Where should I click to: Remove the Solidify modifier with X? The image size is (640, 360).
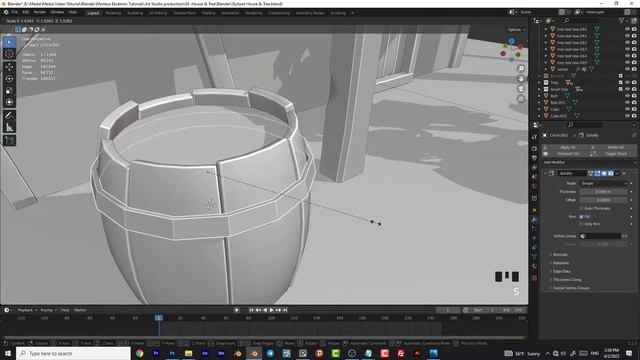[624, 173]
